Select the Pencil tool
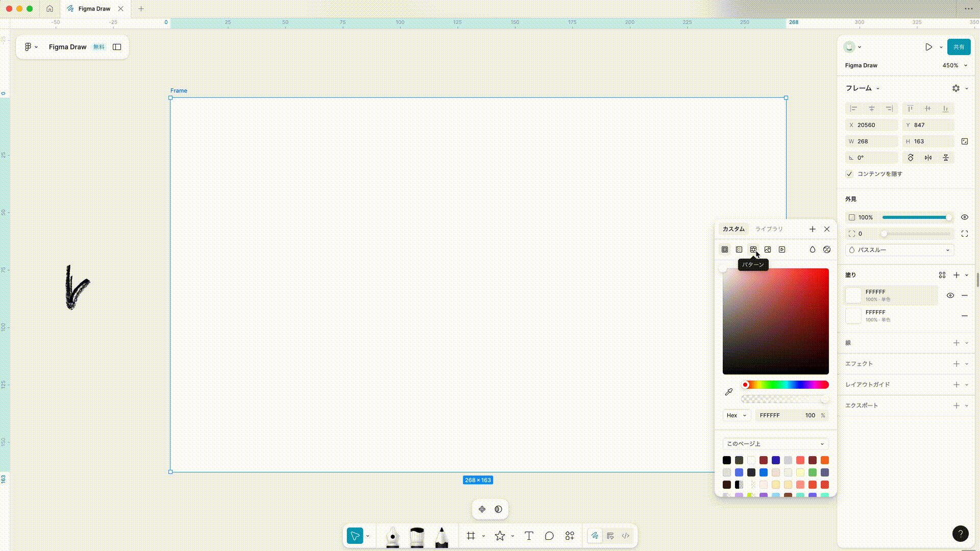The image size is (980, 551). [x=442, y=537]
